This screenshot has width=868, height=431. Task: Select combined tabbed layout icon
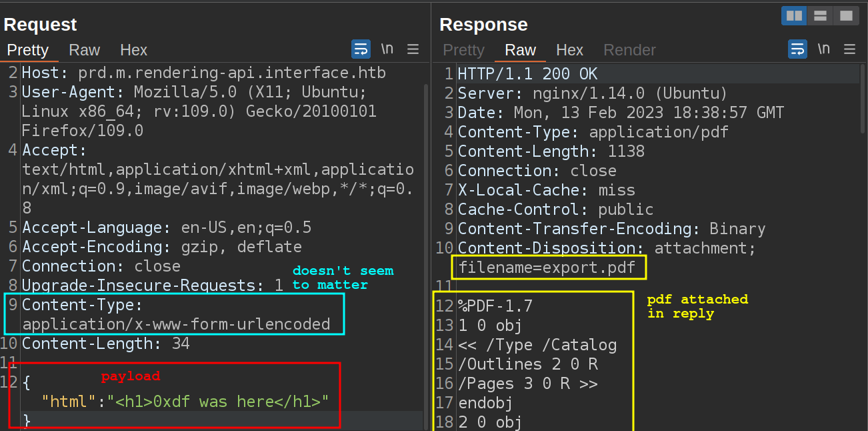pyautogui.click(x=845, y=16)
